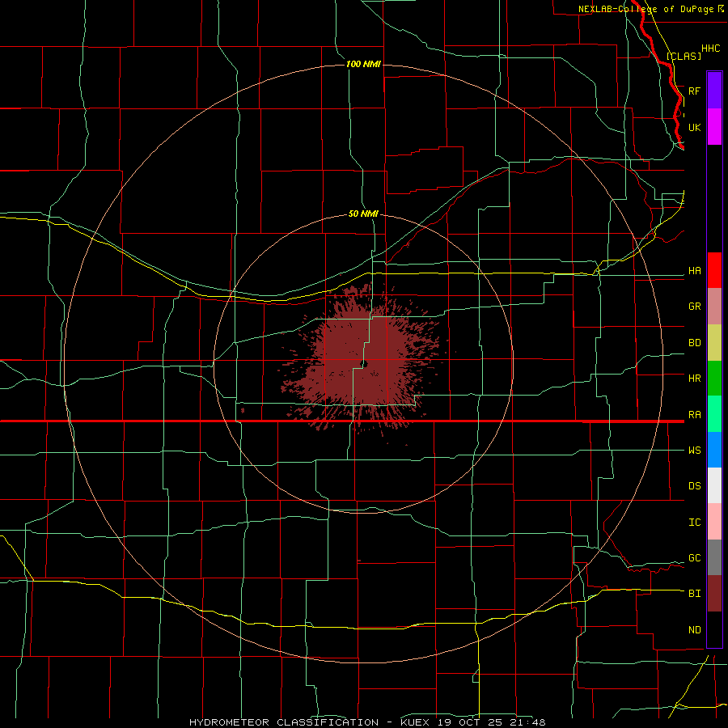Choose the WS blue legend swatch
Viewport: 728px width, 728px height.
714,450
